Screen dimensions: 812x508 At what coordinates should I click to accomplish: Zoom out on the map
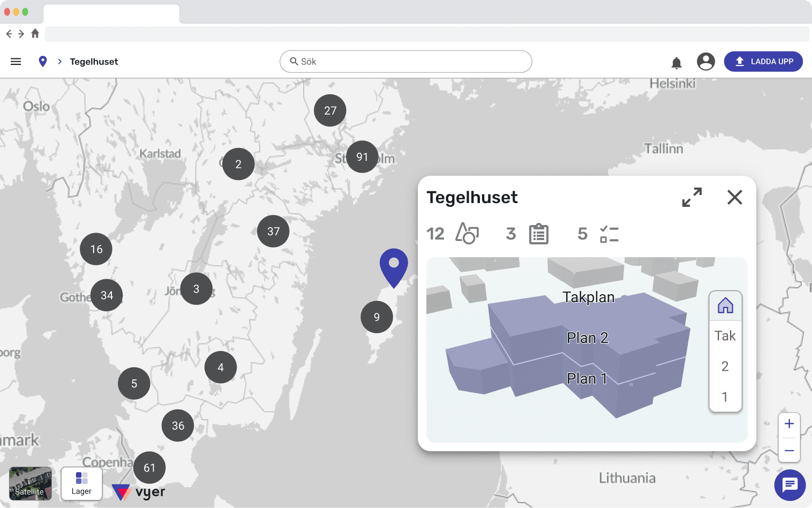click(790, 451)
